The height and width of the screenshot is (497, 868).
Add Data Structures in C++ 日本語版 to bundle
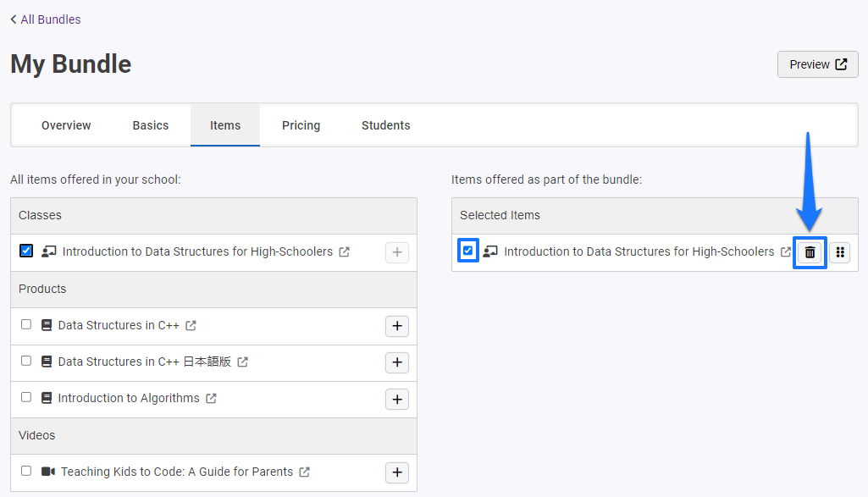397,362
